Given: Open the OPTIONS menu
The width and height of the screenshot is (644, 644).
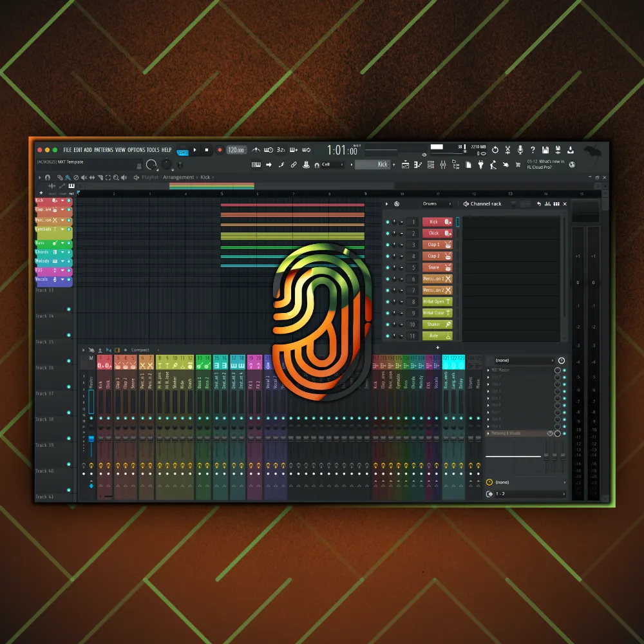Looking at the screenshot, I should click(136, 150).
